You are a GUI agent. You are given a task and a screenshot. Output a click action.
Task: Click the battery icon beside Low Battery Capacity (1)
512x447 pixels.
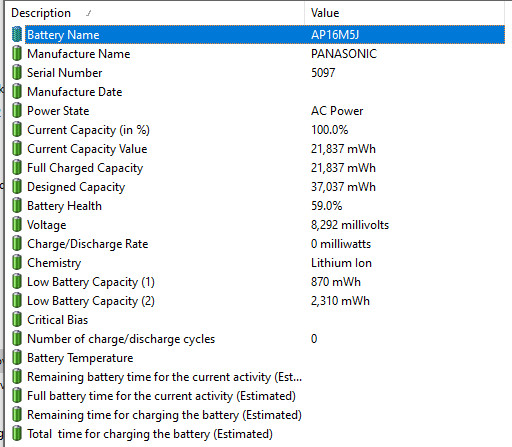coord(17,281)
